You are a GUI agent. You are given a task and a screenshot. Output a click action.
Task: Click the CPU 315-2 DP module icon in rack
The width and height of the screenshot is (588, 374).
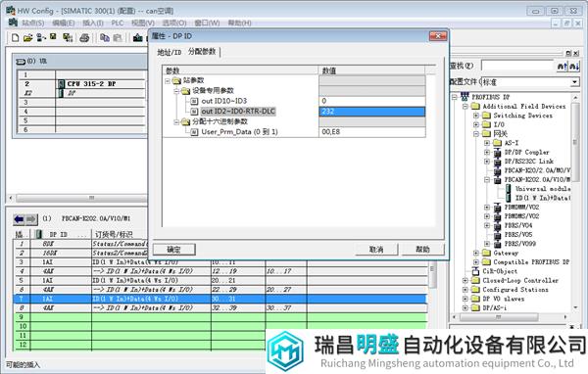(x=61, y=83)
